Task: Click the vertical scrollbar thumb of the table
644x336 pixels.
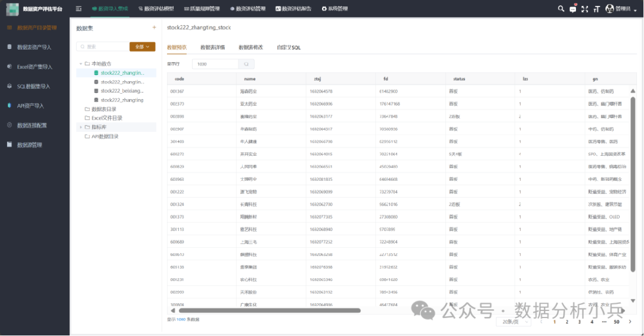Action: (633, 184)
